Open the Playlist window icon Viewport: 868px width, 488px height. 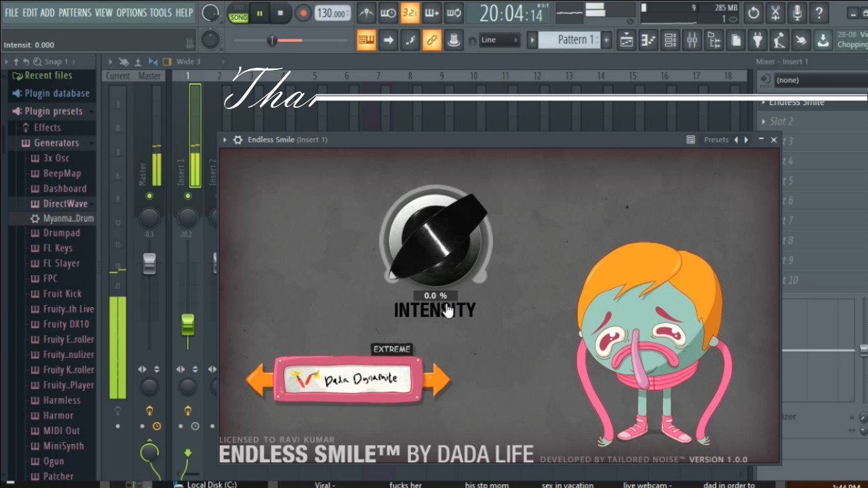point(627,40)
